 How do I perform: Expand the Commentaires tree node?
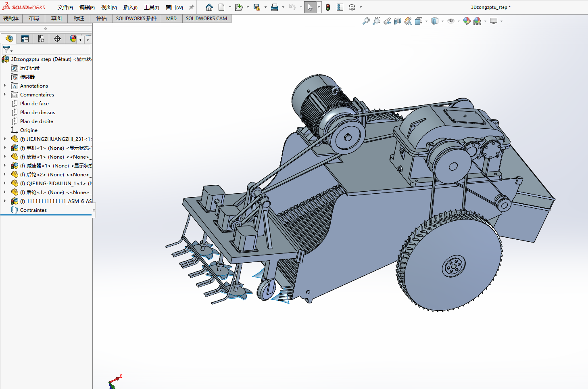5,94
